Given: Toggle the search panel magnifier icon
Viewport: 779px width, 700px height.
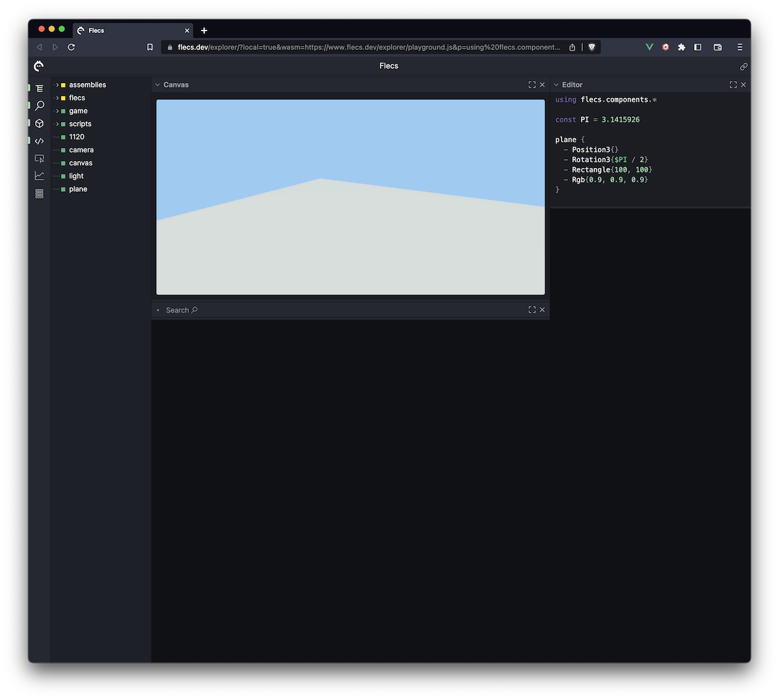Looking at the screenshot, I should click(40, 106).
